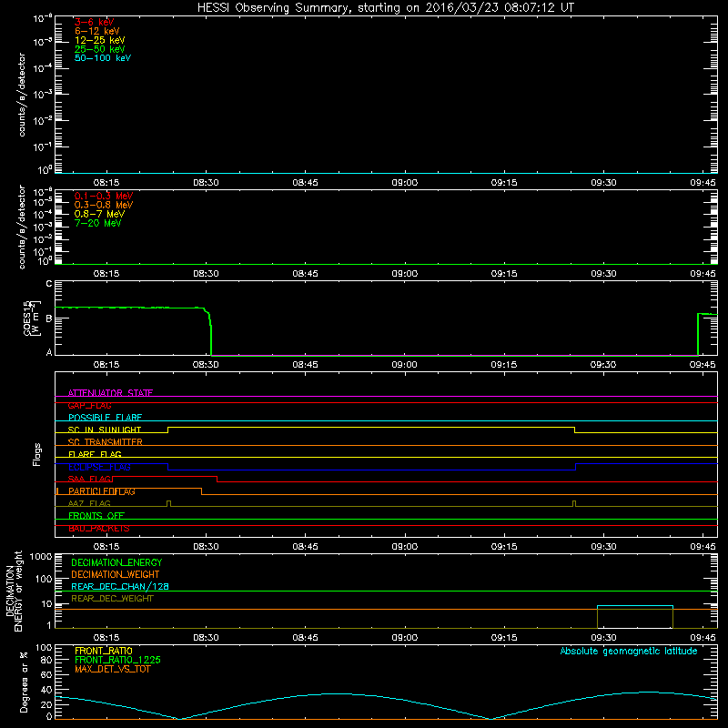Image resolution: width=728 pixels, height=728 pixels.
Task: Select the 6-12 keV legend label
Action: pyautogui.click(x=96, y=31)
